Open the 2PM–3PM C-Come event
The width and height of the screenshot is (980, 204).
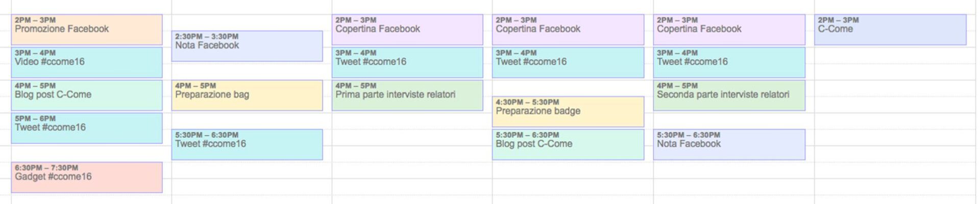pos(890,30)
